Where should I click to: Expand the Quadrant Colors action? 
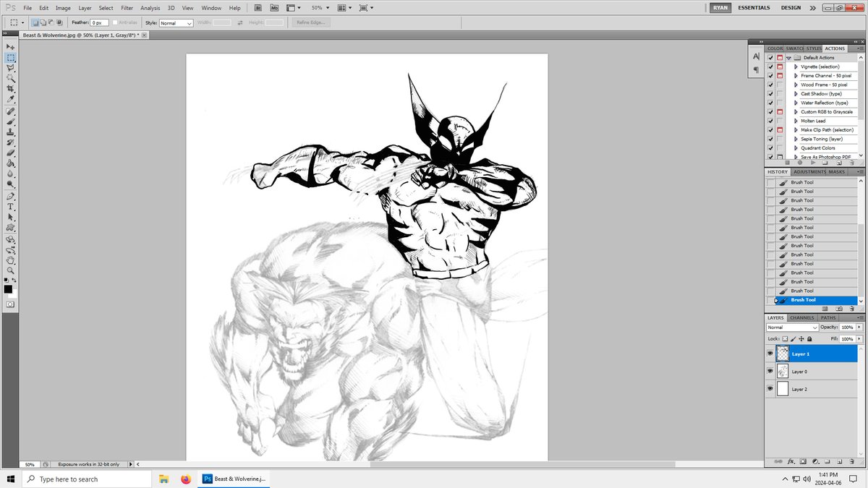pyautogui.click(x=796, y=148)
